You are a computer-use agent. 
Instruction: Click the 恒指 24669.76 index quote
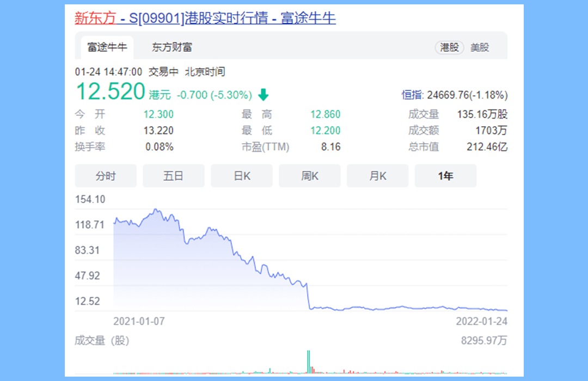tap(455, 95)
